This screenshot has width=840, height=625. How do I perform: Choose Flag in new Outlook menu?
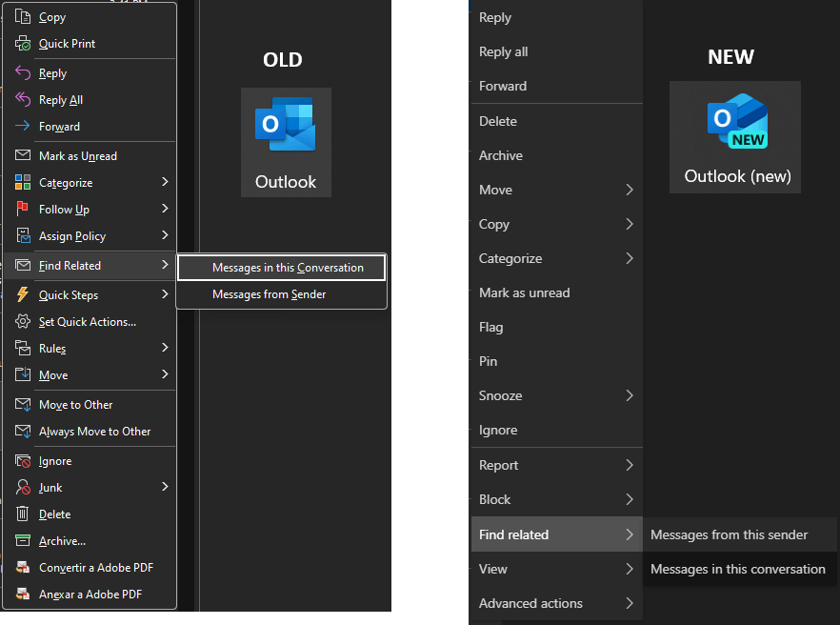[556, 327]
